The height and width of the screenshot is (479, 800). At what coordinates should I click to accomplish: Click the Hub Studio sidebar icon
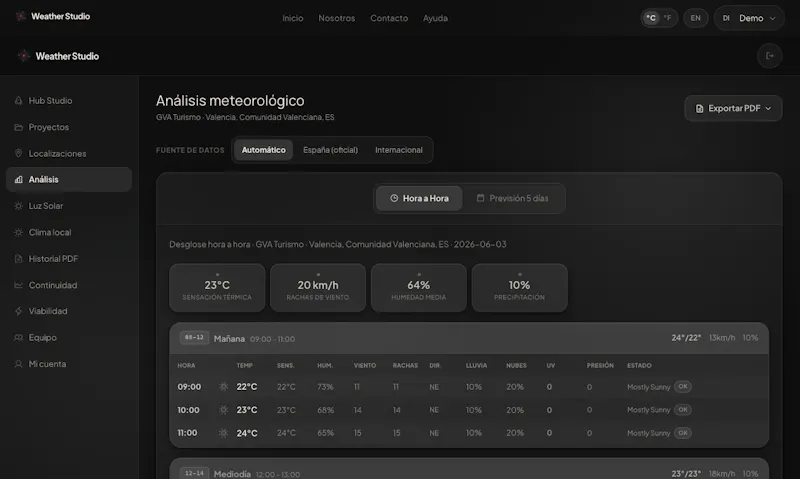point(18,100)
